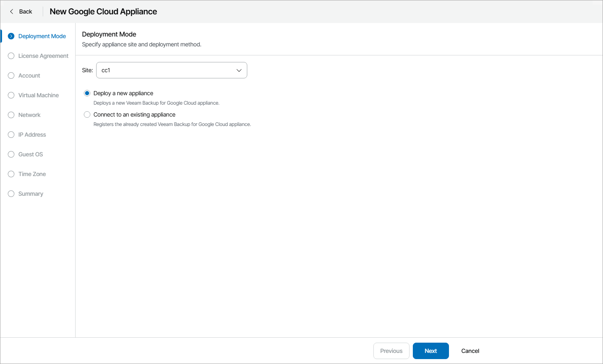Cancel the appliance wizard
This screenshot has height=364, width=603.
[470, 351]
